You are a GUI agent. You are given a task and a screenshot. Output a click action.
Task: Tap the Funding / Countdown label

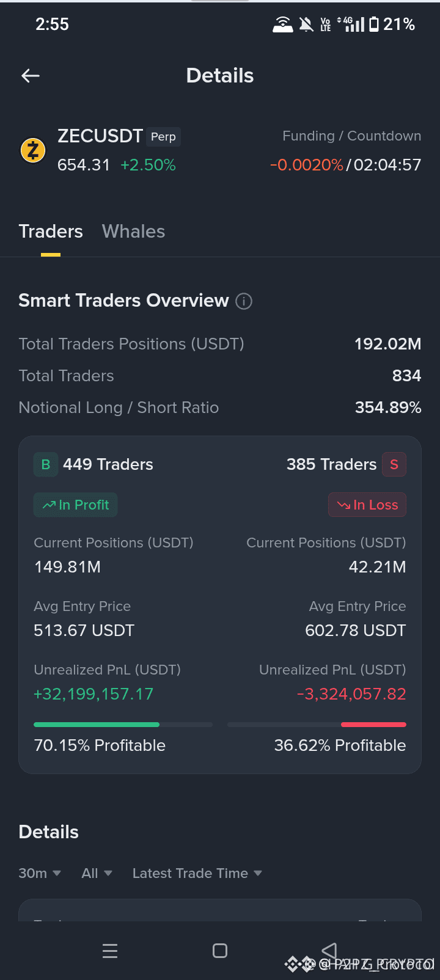pos(351,136)
